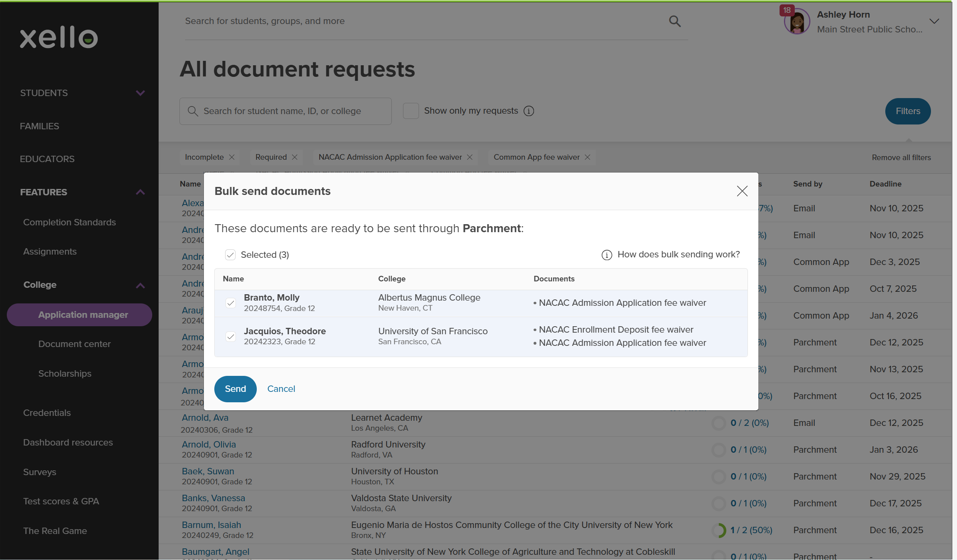Open Document center in sidebar
Image resolution: width=957 pixels, height=560 pixels.
coord(75,344)
